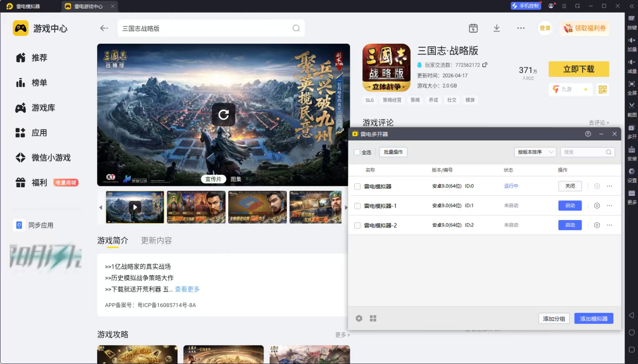Open 福利 benefits in left navigation
The image size is (638, 364).
click(31, 183)
